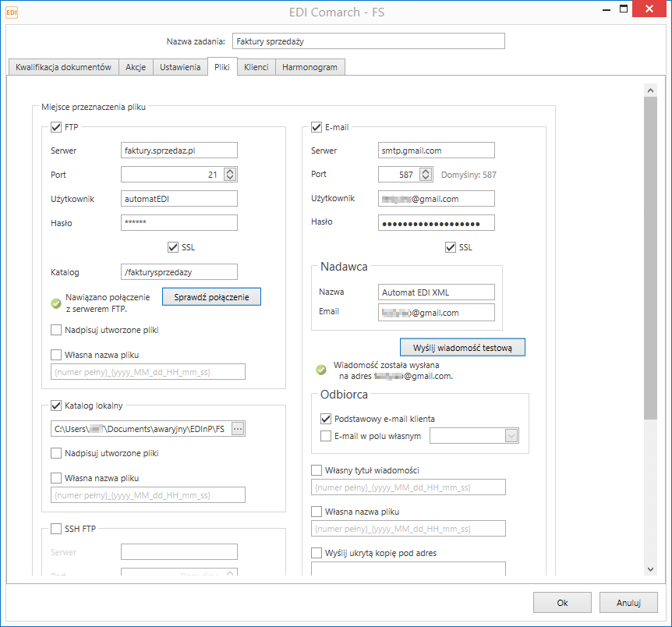
Task: Check Wyślij ukrytą kopię pod adres
Action: [317, 553]
